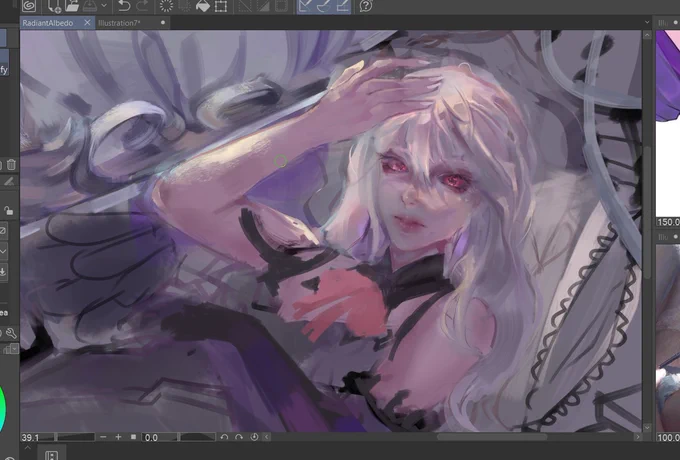Screen dimensions: 680x460
Task: Collapse the navigation bar with chevron
Action: point(267,437)
